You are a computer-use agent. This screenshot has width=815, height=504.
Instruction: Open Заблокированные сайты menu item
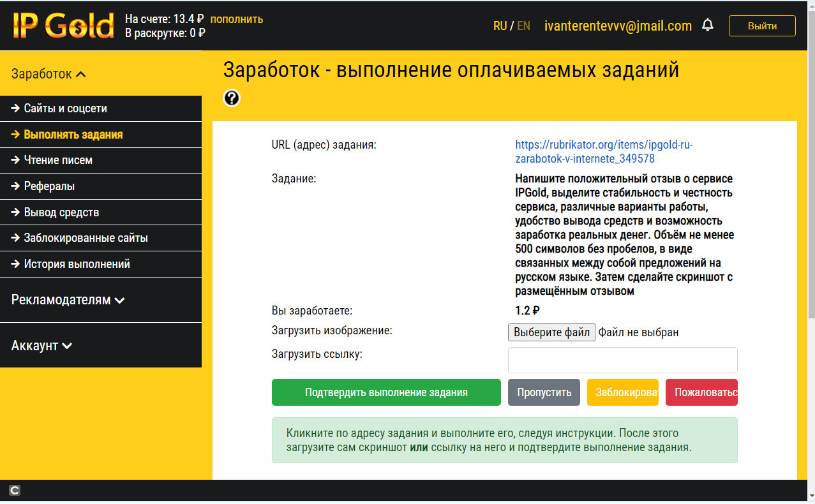pyautogui.click(x=101, y=238)
